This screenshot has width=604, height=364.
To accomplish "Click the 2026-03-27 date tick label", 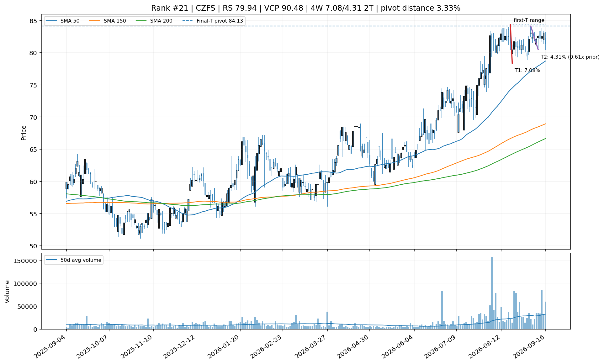I will coord(311,346).
